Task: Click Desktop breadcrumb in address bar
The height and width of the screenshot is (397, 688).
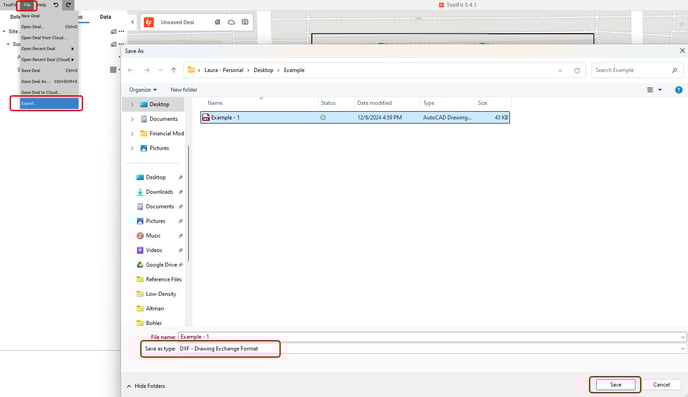Action: tap(263, 70)
